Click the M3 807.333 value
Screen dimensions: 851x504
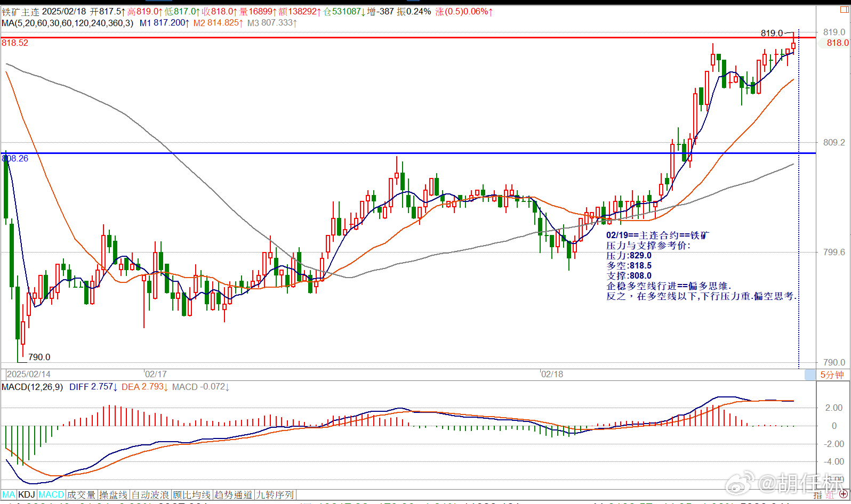(x=272, y=23)
